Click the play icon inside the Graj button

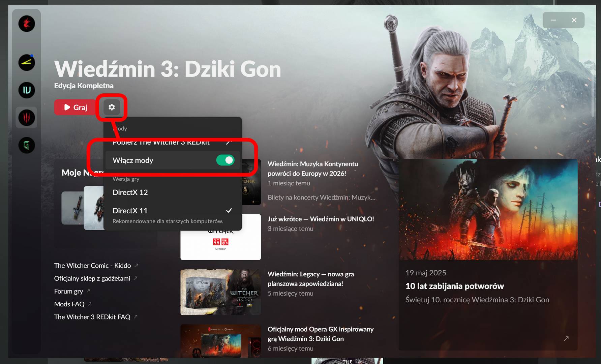pyautogui.click(x=66, y=107)
